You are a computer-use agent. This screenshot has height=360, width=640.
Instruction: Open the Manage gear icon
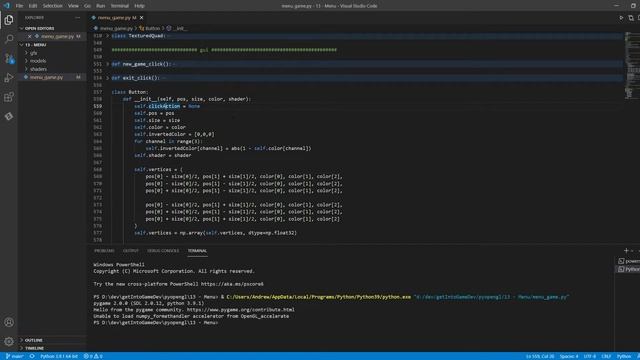pyautogui.click(x=9, y=341)
